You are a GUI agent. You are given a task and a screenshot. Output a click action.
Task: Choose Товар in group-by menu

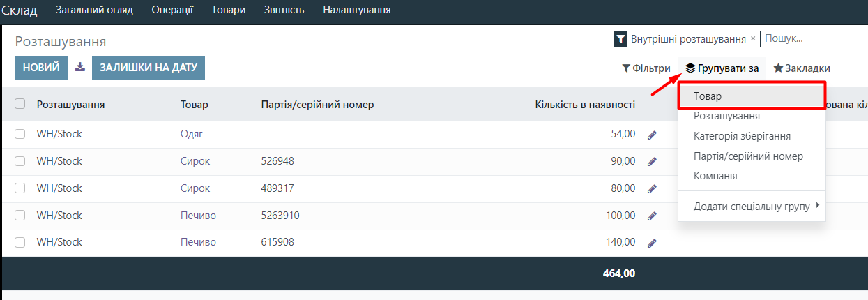(x=708, y=96)
